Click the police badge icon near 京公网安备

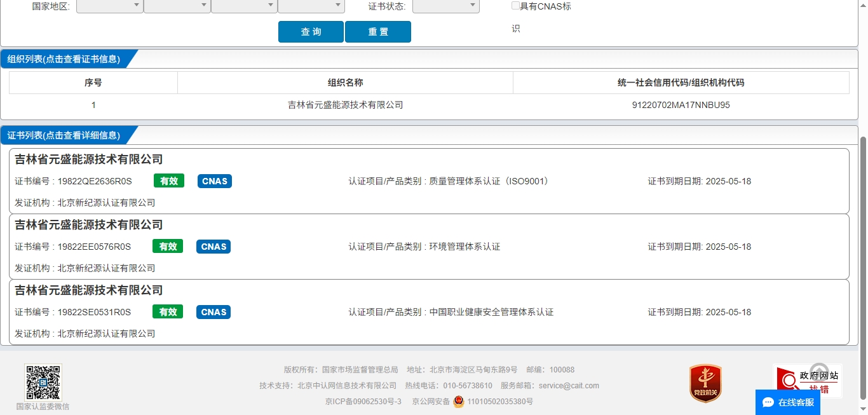click(459, 402)
